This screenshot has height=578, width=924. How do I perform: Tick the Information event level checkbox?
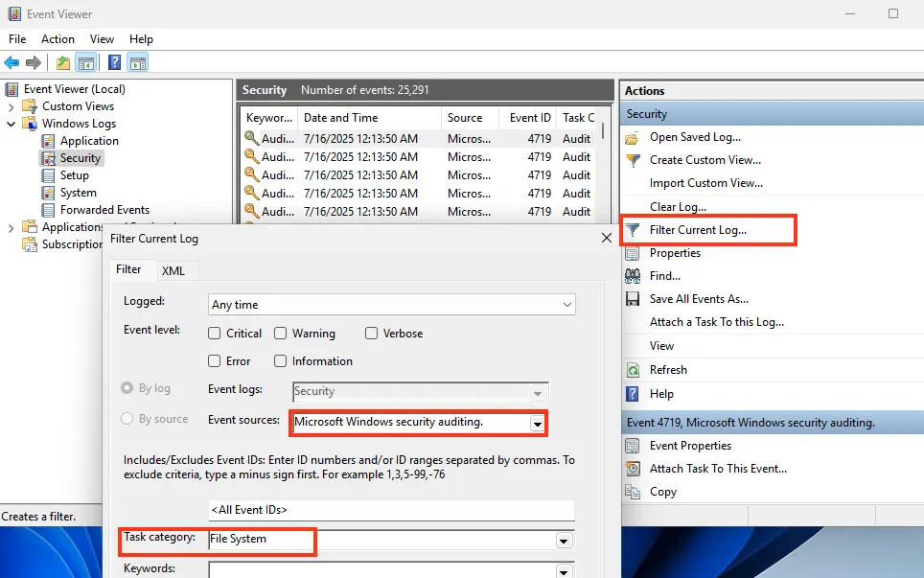click(x=281, y=361)
